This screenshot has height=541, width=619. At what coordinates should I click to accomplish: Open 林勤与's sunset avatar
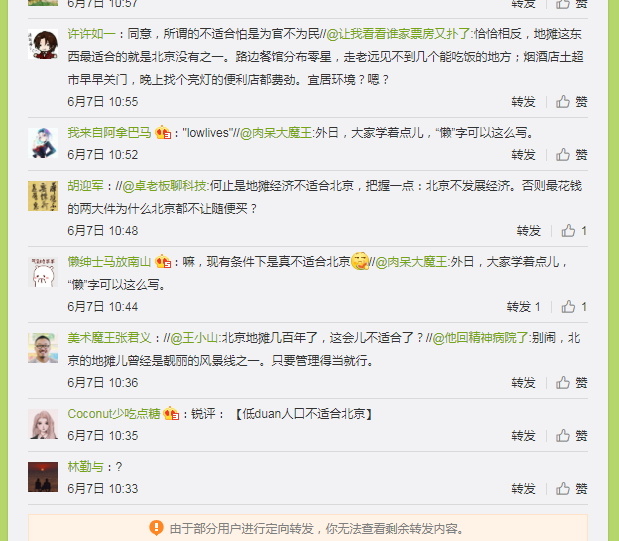click(43, 477)
